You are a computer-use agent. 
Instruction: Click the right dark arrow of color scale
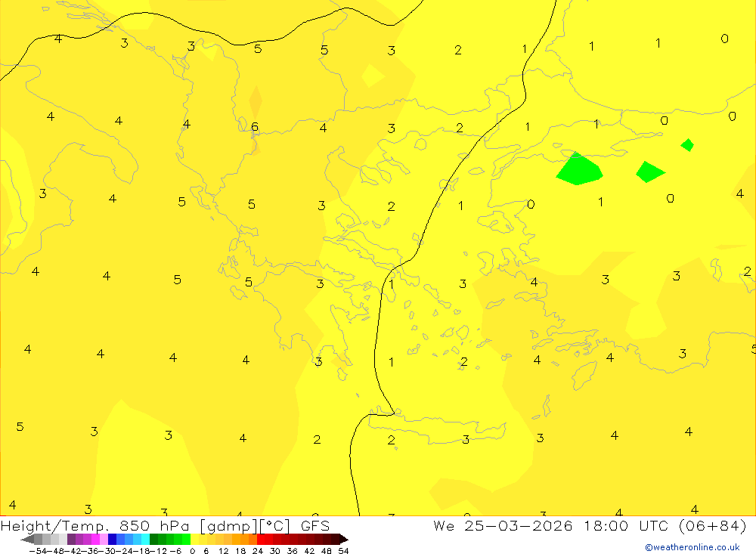pyautogui.click(x=344, y=539)
